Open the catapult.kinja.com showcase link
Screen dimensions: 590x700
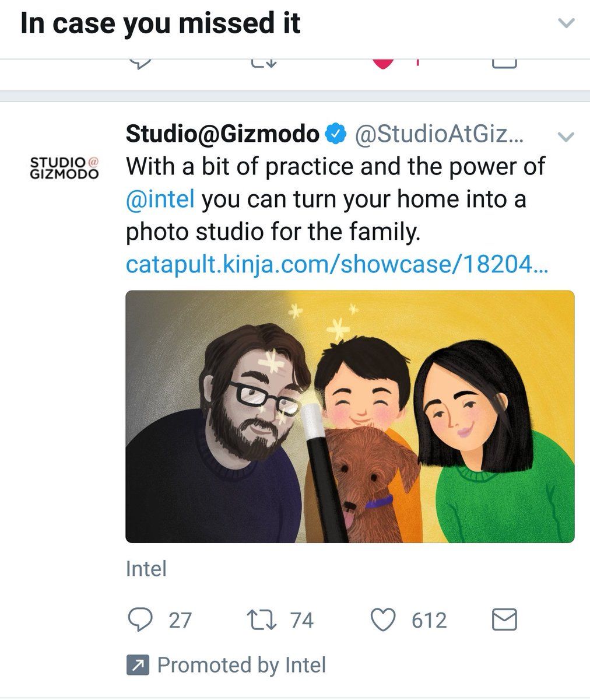tap(337, 266)
